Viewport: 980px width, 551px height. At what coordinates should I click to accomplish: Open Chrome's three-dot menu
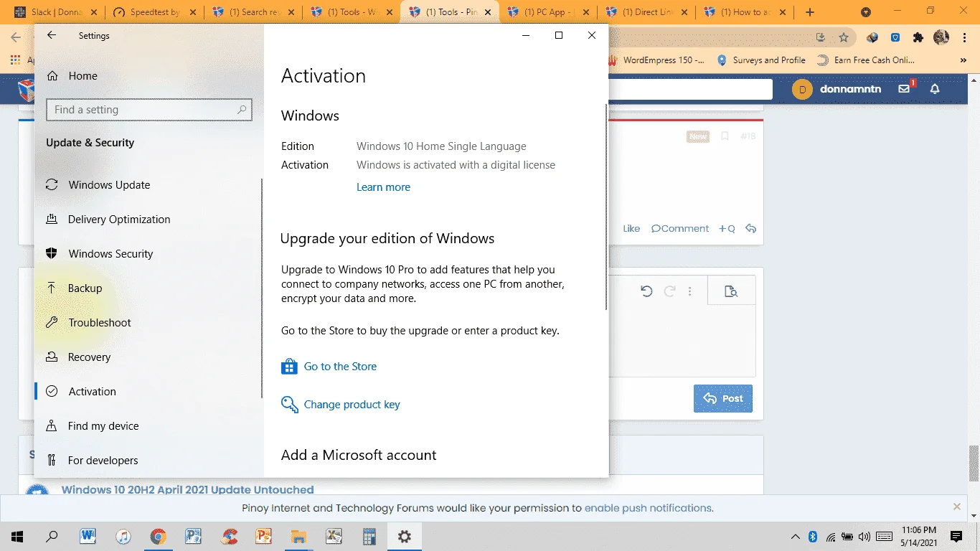click(x=964, y=37)
